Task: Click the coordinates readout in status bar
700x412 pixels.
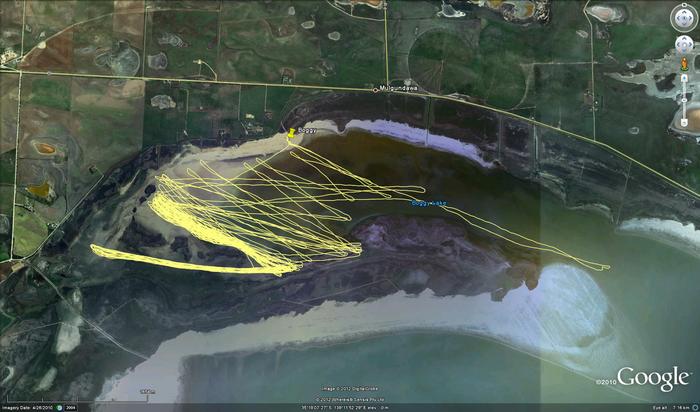Action: [340, 407]
